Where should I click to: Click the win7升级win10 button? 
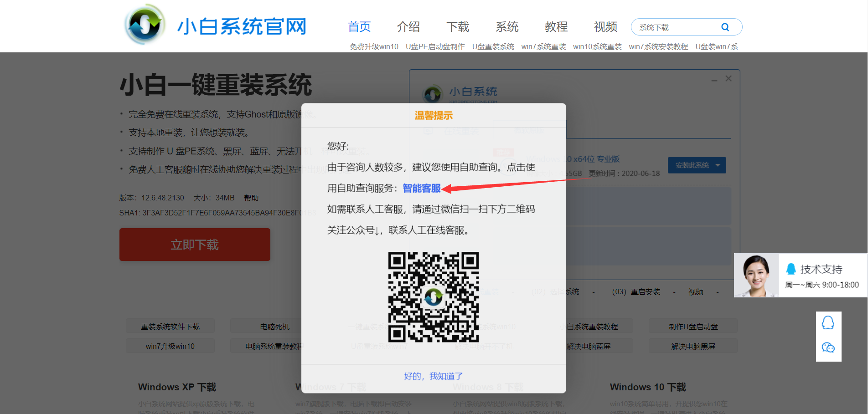click(x=170, y=346)
